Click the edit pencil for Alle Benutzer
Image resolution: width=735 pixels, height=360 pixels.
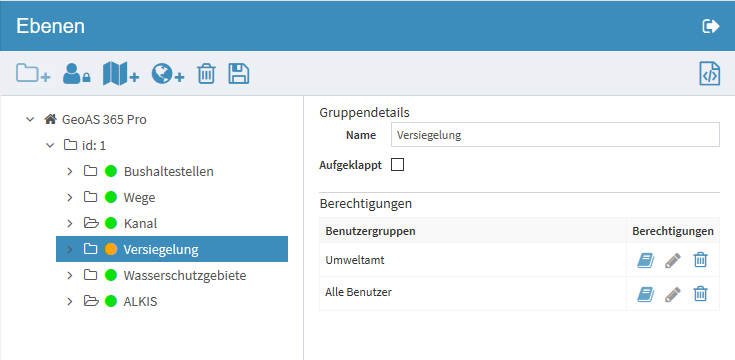click(673, 294)
